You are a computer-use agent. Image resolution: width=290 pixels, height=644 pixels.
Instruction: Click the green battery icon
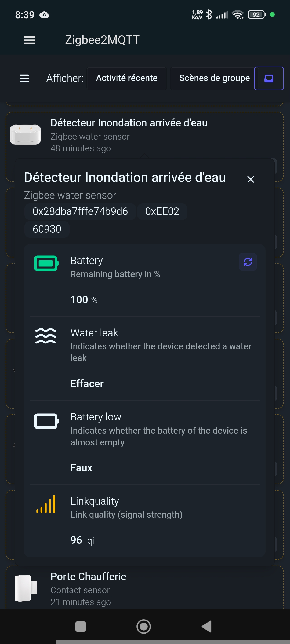[x=46, y=264]
